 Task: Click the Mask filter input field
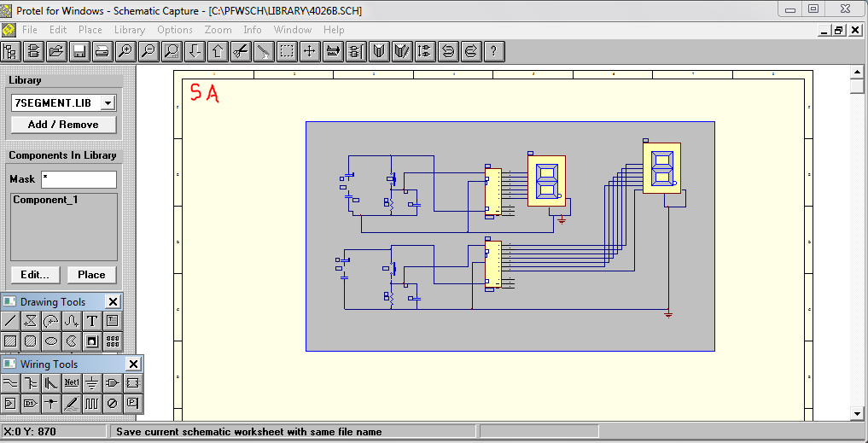(x=79, y=179)
